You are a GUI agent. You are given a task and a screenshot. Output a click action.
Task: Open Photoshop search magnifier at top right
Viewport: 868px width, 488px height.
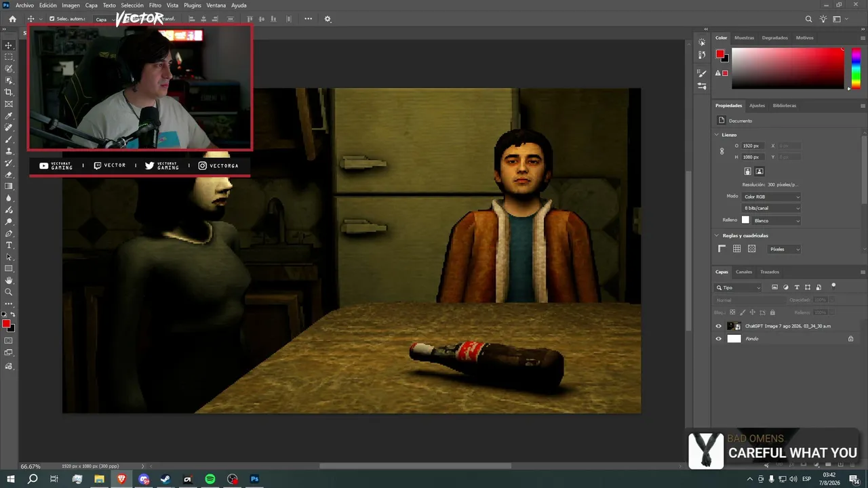pos(808,19)
